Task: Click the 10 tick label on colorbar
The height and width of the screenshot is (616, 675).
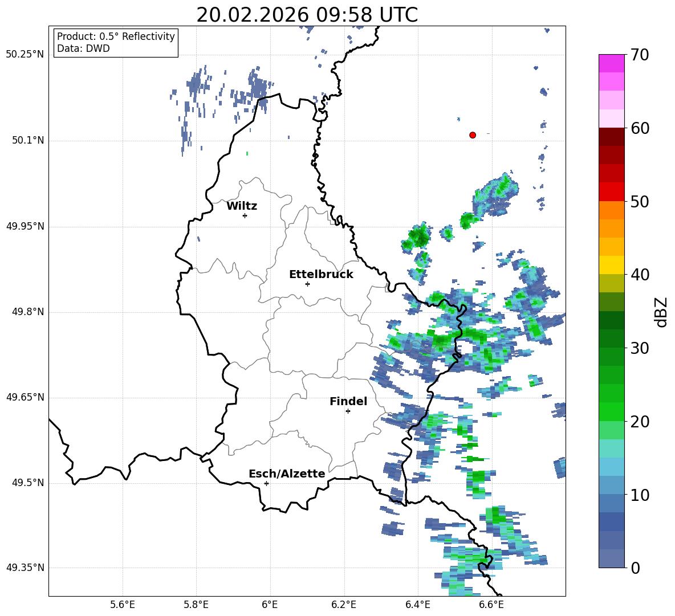Action: 640,495
